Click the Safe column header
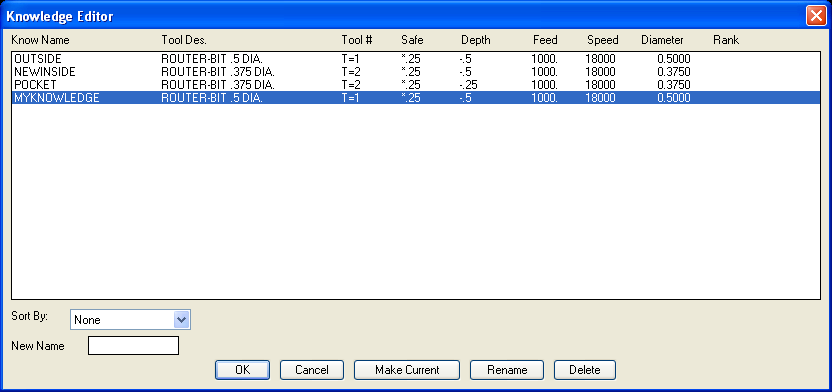 point(412,40)
